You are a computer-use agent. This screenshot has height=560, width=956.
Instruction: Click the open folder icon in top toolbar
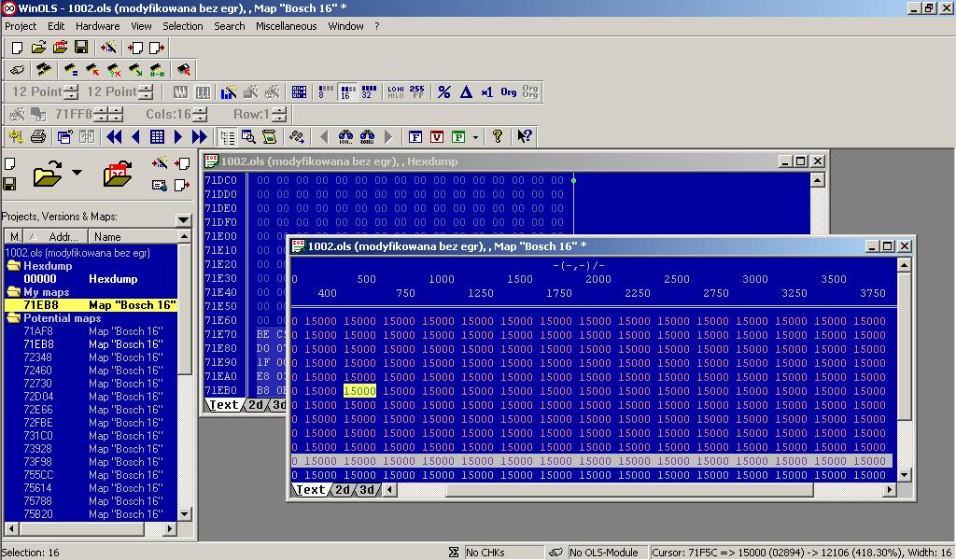coord(38,48)
